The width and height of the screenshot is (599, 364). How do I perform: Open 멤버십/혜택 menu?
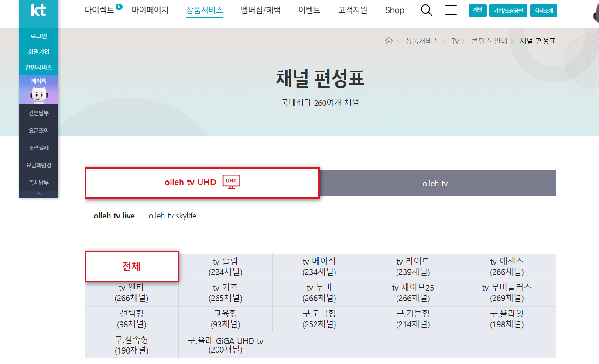click(261, 10)
